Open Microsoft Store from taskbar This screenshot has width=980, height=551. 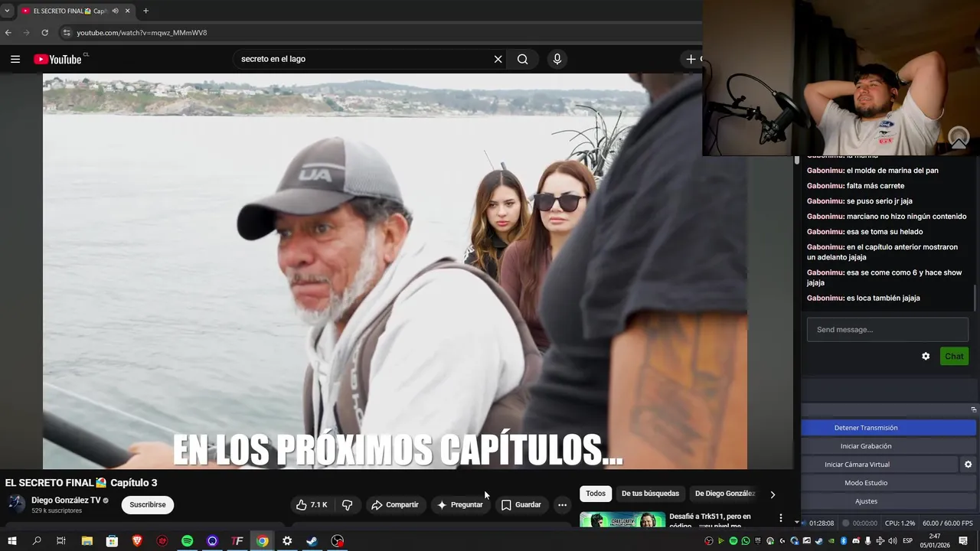click(112, 541)
